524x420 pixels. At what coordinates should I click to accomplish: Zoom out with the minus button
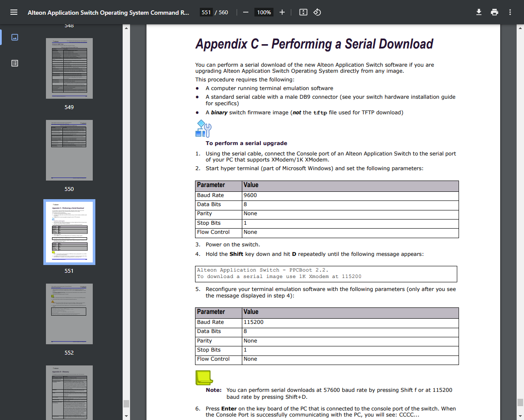[x=245, y=12]
